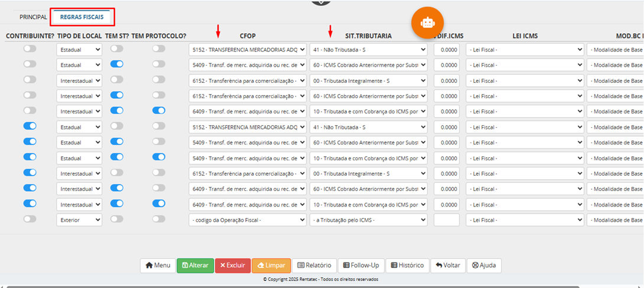Click the Menu button with home icon
644x288 pixels.
158,266
